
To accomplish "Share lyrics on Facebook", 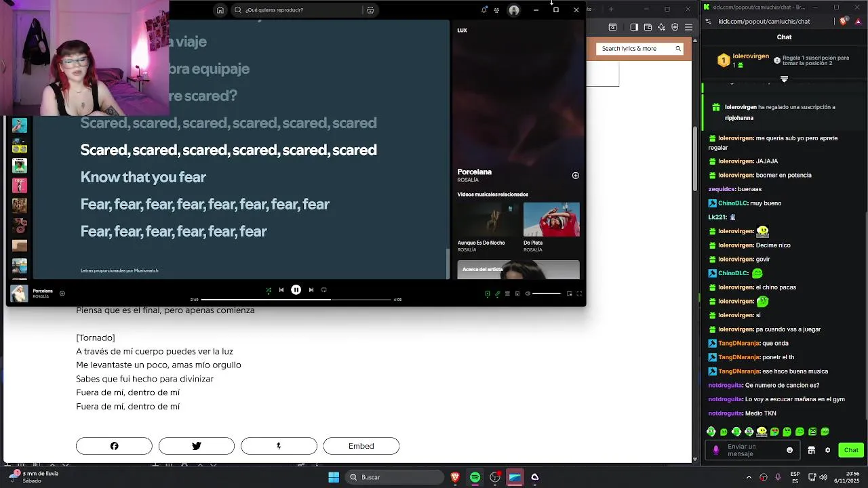I will coord(114,446).
